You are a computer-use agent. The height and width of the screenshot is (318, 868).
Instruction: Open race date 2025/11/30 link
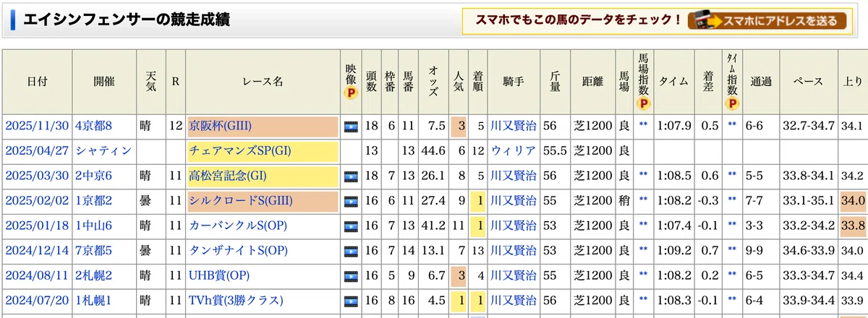pos(37,126)
